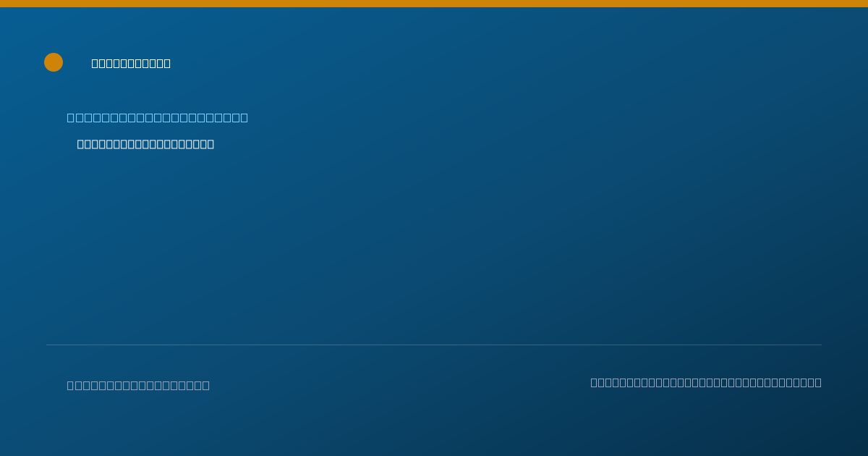Click the orange bar along top edge
Screen dimensions: 868x456
click(x=434, y=4)
